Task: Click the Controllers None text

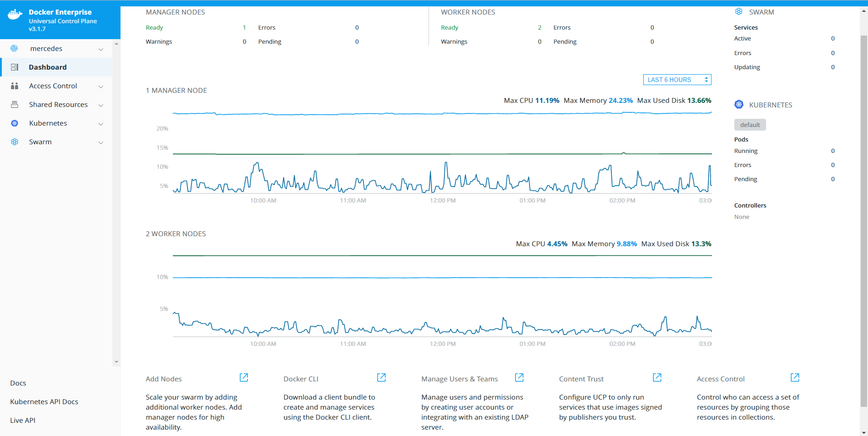Action: [742, 217]
